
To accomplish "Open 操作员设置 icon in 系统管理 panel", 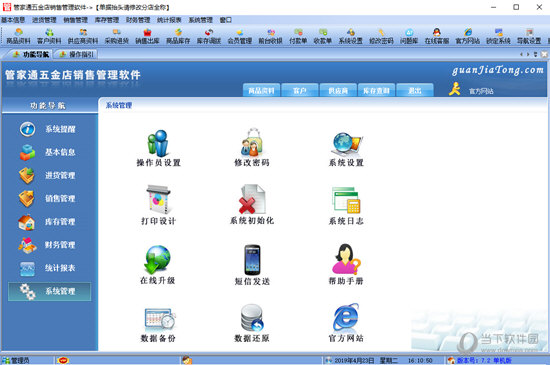I will (158, 148).
